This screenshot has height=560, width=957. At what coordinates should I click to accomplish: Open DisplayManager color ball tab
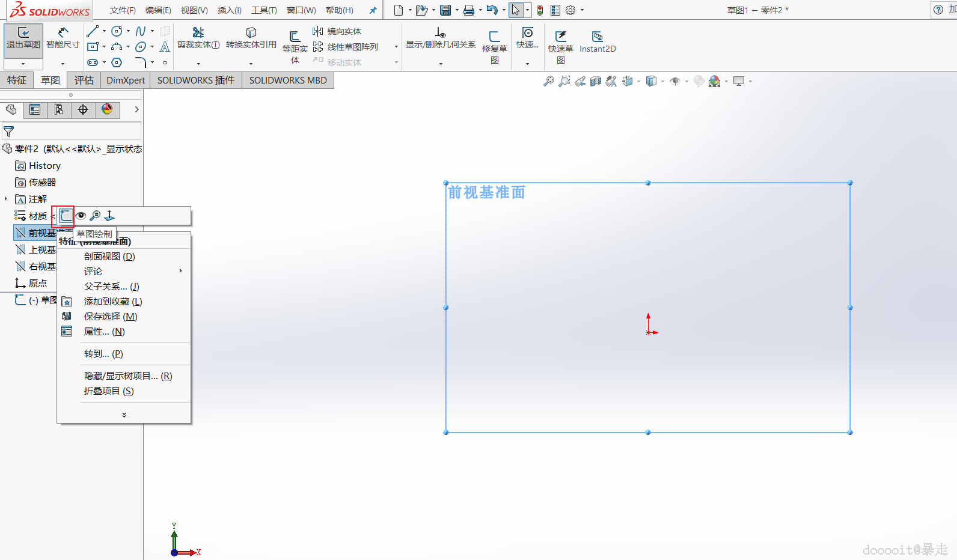coord(107,109)
